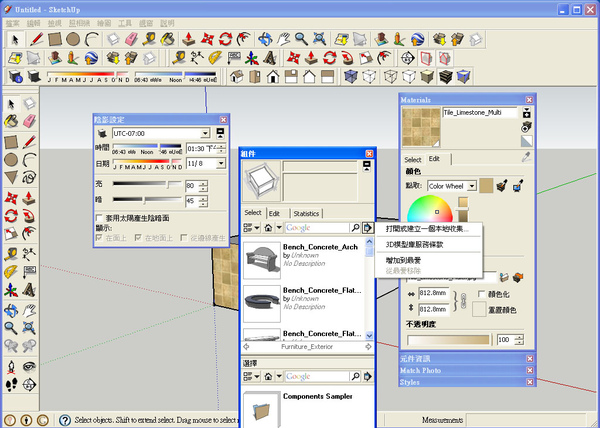600x428 pixels.
Task: Click match color of object in model
Action: point(502,186)
